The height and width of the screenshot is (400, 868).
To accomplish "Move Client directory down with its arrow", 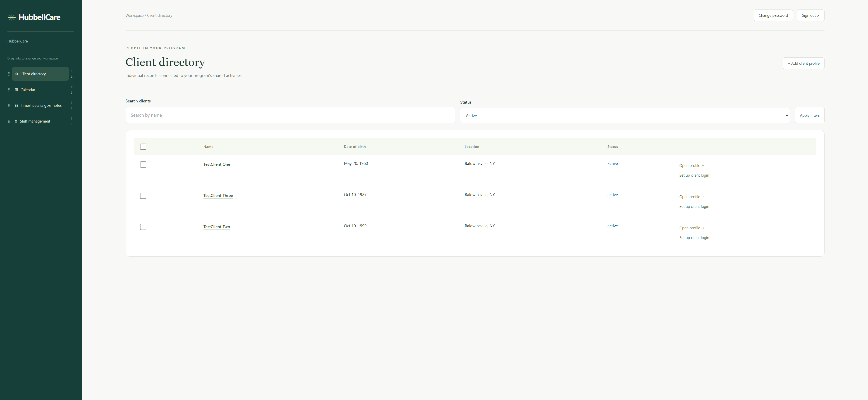I will pyautogui.click(x=72, y=77).
